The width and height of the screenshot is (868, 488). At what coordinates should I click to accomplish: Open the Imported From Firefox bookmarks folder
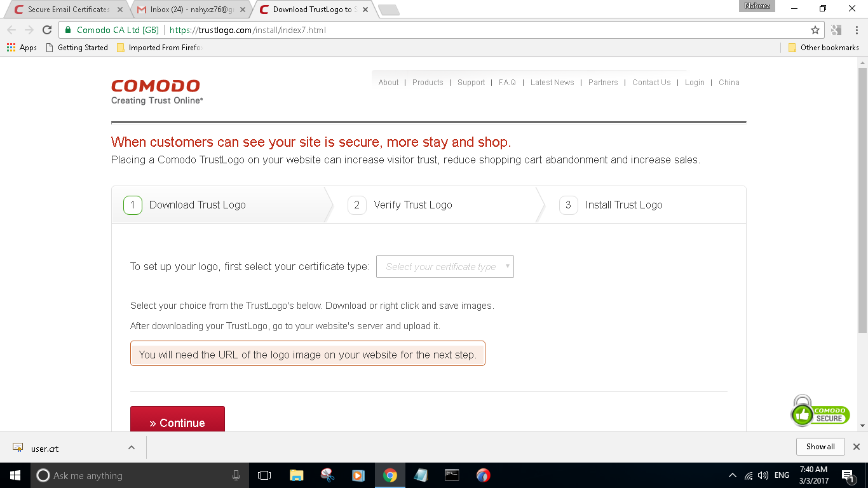tap(159, 48)
